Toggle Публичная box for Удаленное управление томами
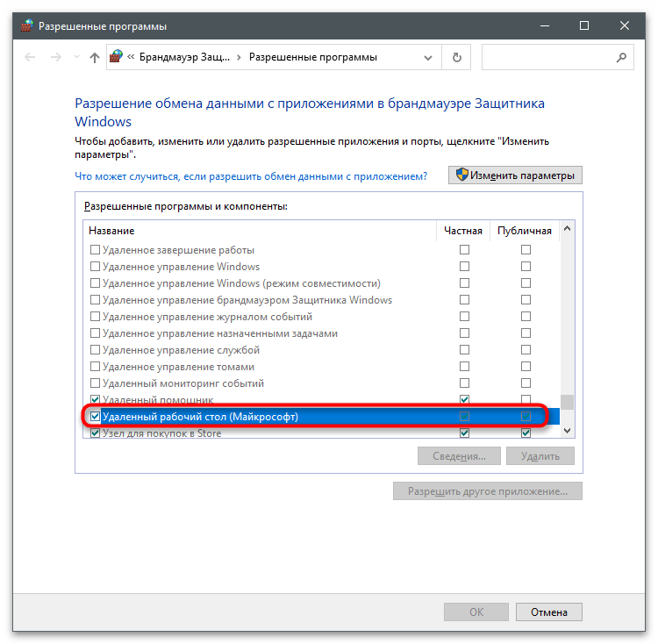The width and height of the screenshot is (658, 644). coord(526,366)
